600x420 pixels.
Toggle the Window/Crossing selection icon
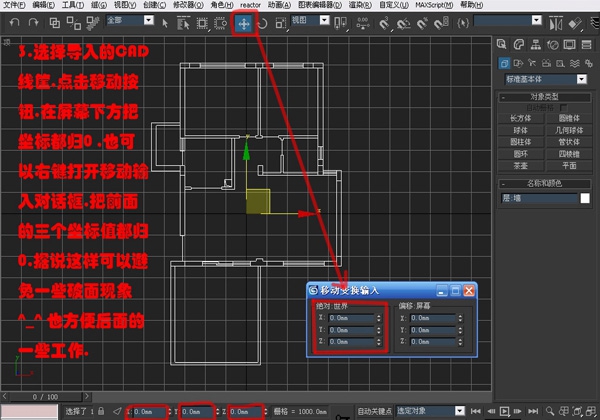point(220,23)
